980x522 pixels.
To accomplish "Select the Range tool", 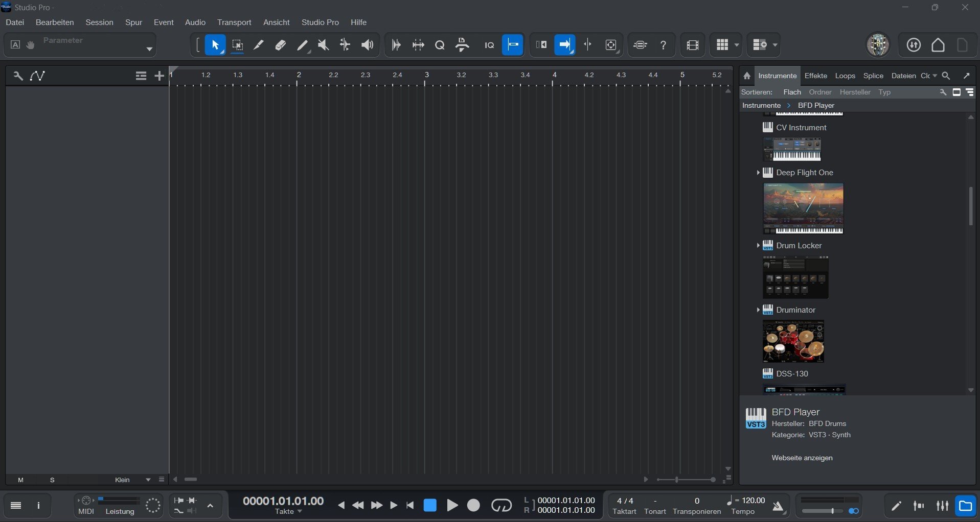I will point(237,45).
